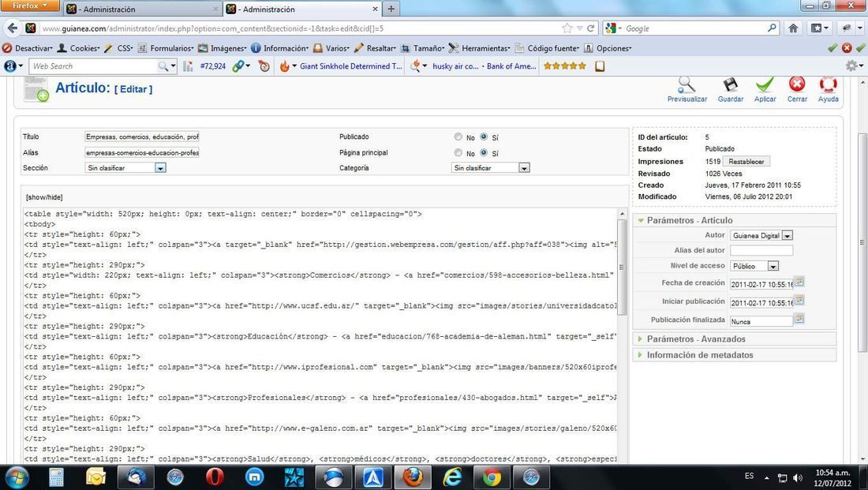Click the Aplicar checkmark icon
The height and width of the screenshot is (490, 868).
(x=764, y=86)
